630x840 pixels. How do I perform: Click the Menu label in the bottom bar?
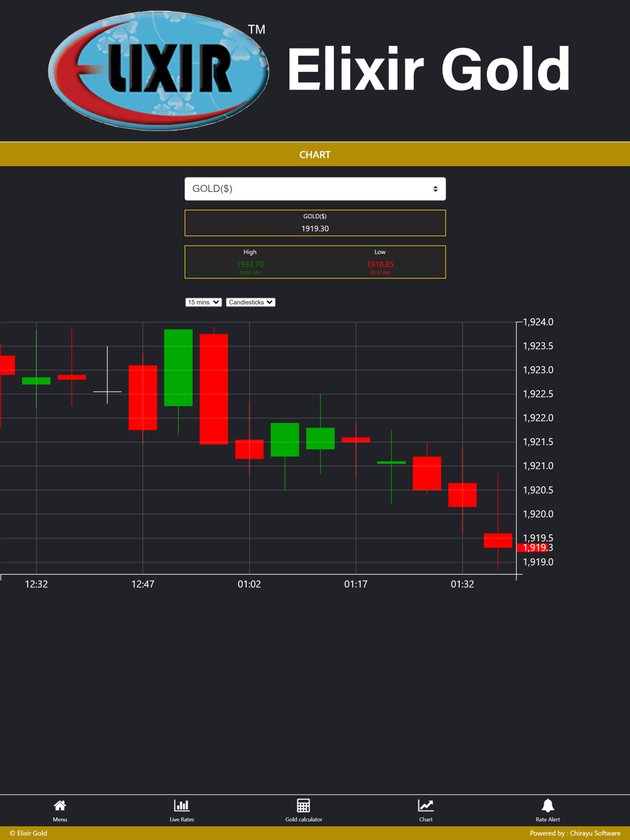click(60, 819)
